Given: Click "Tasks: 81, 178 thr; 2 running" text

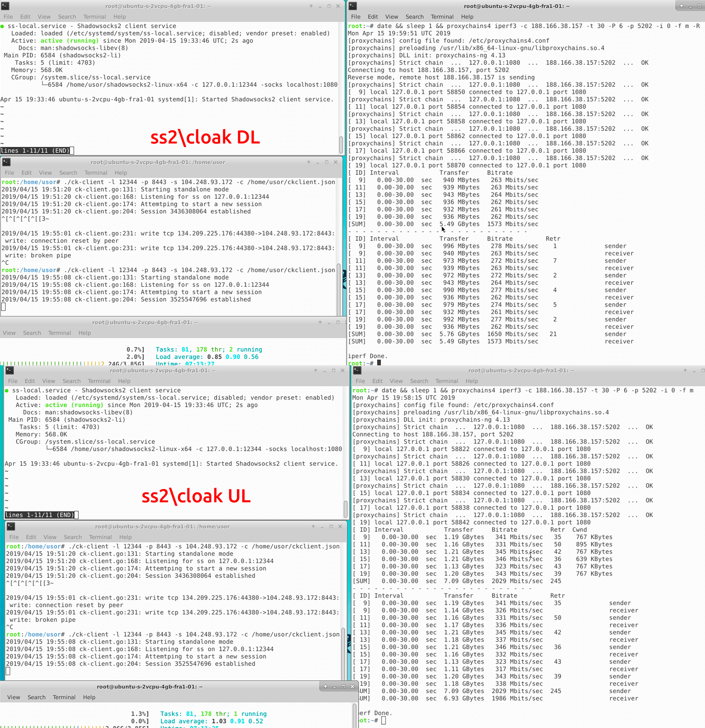Looking at the screenshot, I should tap(209, 350).
